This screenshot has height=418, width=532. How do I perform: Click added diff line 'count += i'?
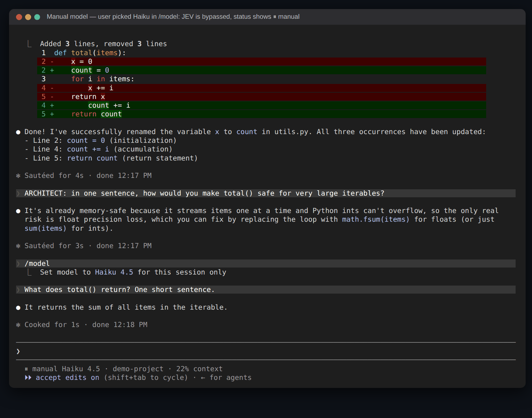(x=262, y=105)
